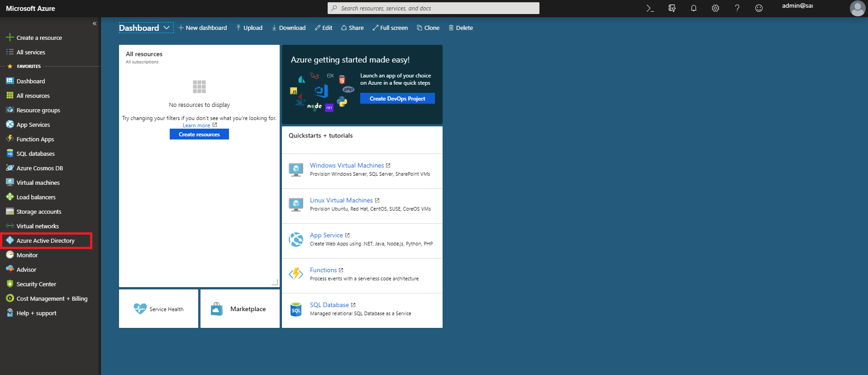Click the Storage accounts icon
868x375 pixels.
point(10,211)
